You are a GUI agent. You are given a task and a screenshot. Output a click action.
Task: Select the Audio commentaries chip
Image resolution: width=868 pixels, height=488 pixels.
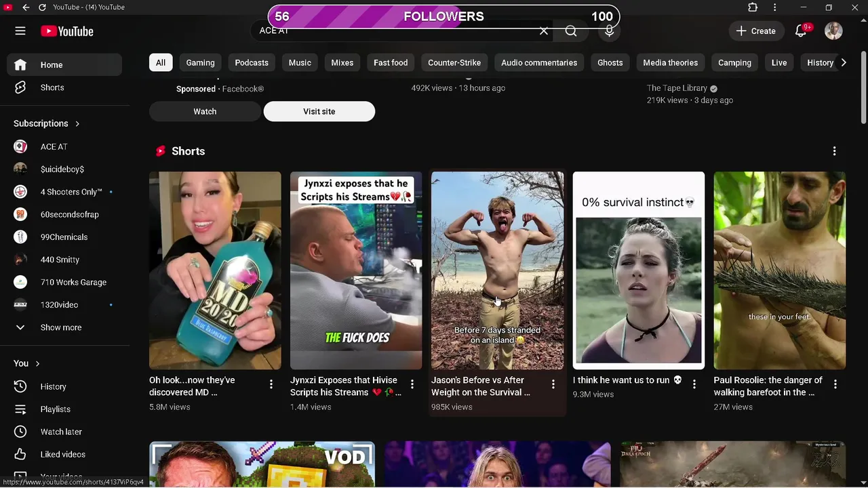click(539, 62)
